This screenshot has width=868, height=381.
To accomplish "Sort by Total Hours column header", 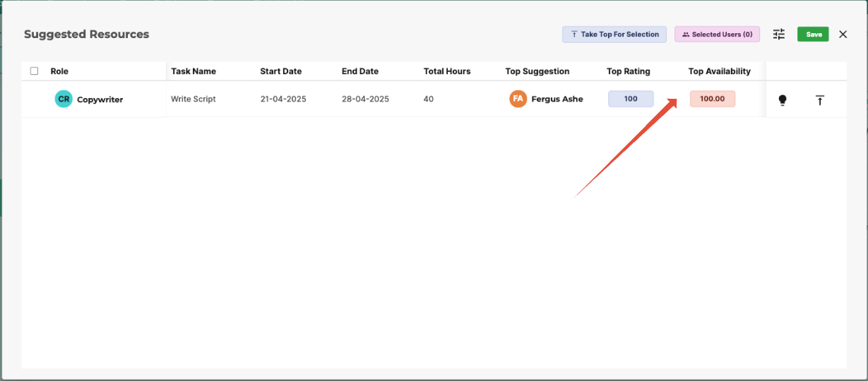I will tap(447, 71).
